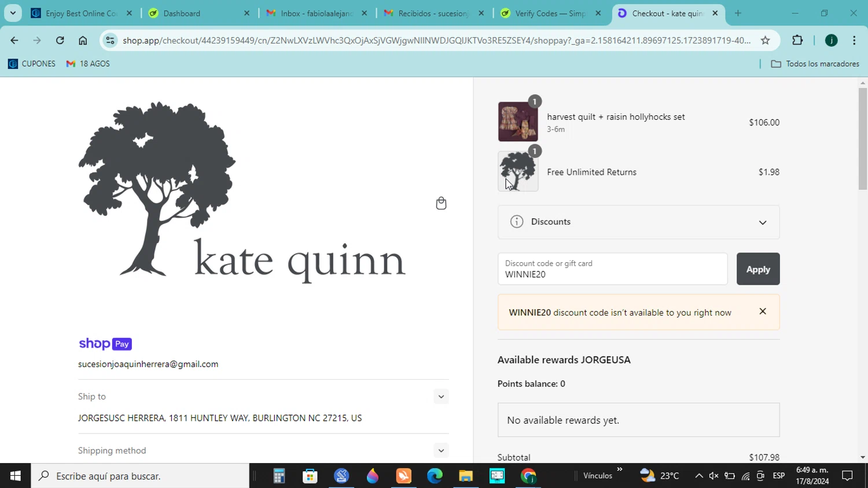
Task: Open the Todos los marcadores folder
Action: tap(815, 64)
